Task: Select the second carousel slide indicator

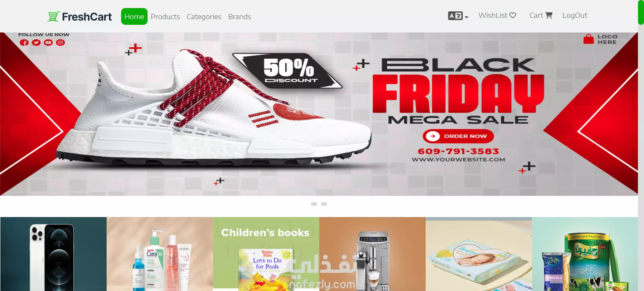Action: [324, 204]
